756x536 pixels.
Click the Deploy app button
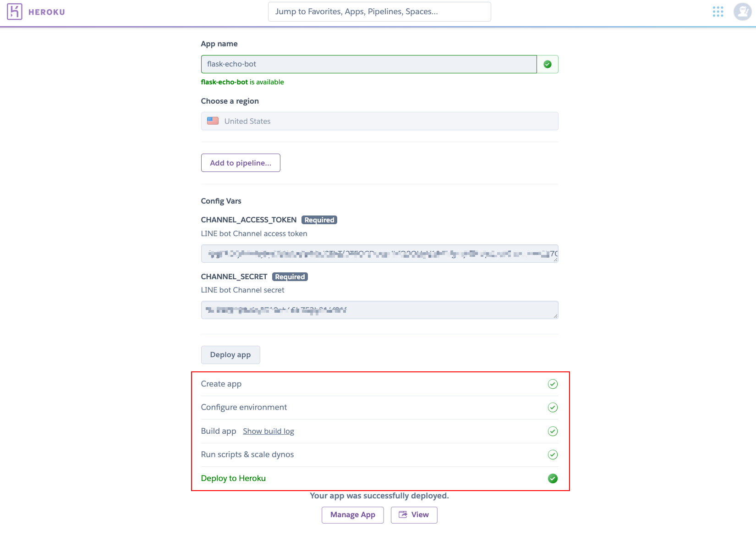tap(230, 355)
